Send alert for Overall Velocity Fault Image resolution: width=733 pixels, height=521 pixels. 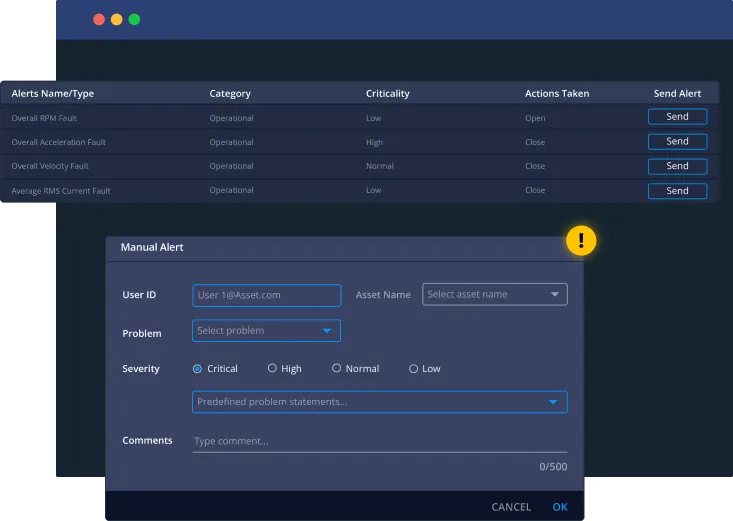click(x=677, y=166)
